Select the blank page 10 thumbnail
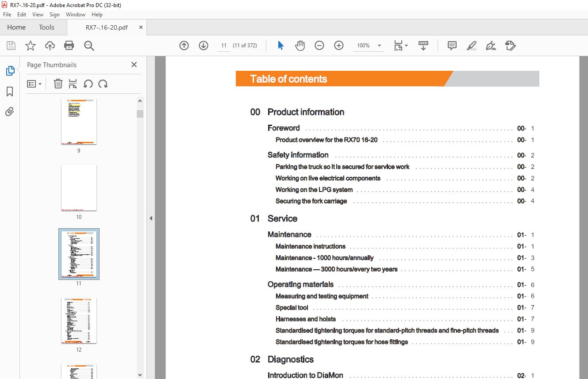588x379 pixels. coord(79,188)
